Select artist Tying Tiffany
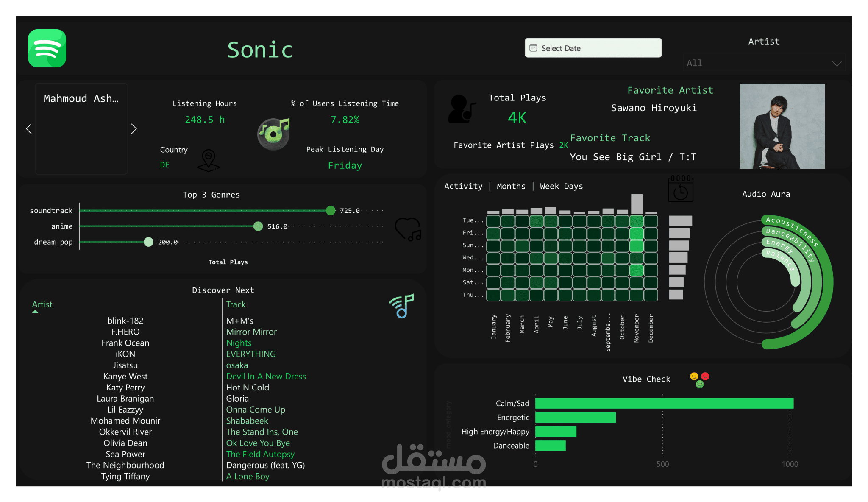 click(x=125, y=476)
